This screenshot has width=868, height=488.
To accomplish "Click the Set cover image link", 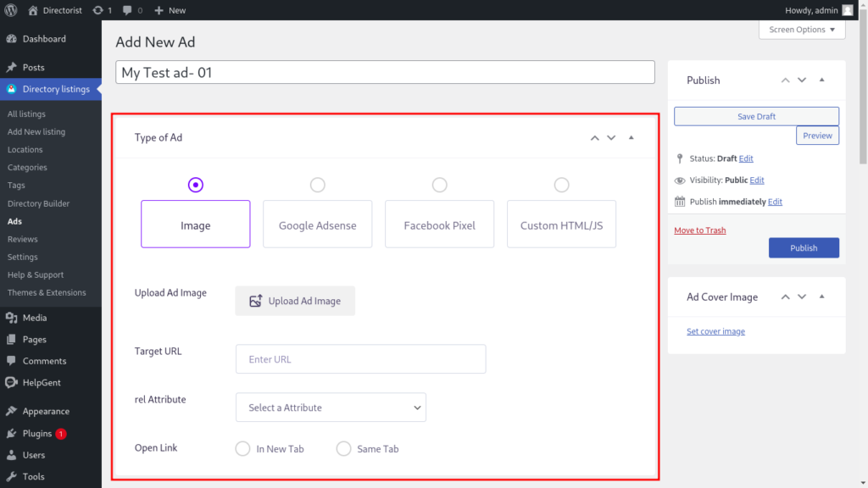I will [715, 331].
